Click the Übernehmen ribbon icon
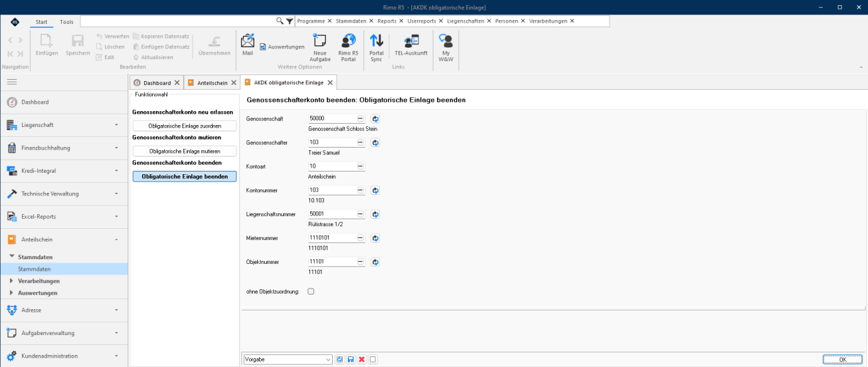 click(215, 45)
